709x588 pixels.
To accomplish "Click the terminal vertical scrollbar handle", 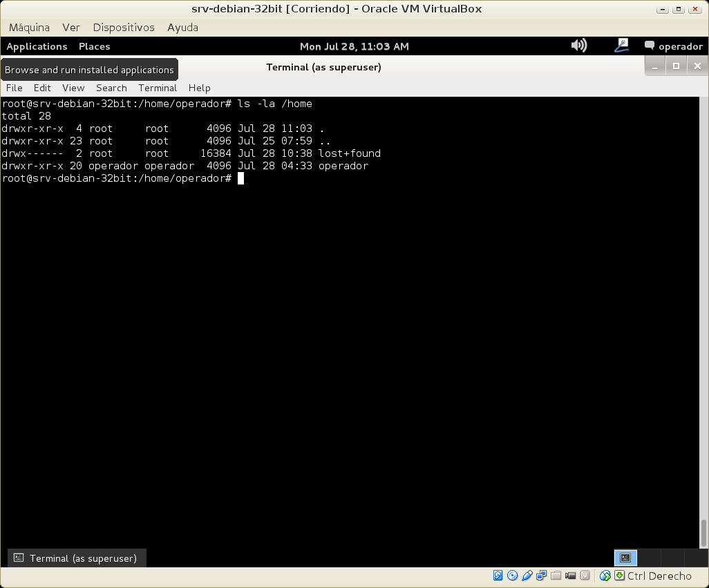I will coord(703,532).
